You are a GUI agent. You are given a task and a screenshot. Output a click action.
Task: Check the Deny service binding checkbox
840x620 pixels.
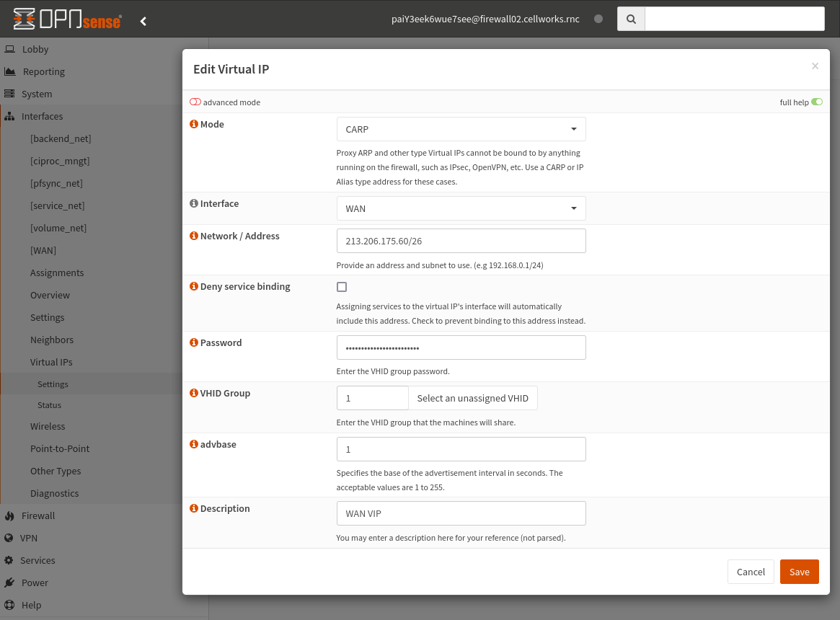342,287
